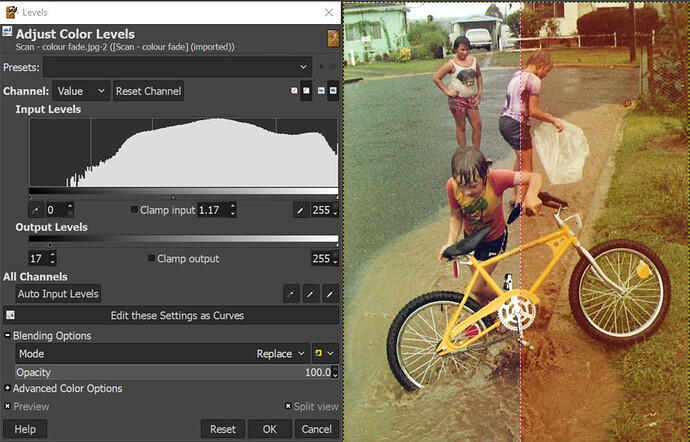
Task: Pick black point for input levels eyedropper
Action: 34,210
